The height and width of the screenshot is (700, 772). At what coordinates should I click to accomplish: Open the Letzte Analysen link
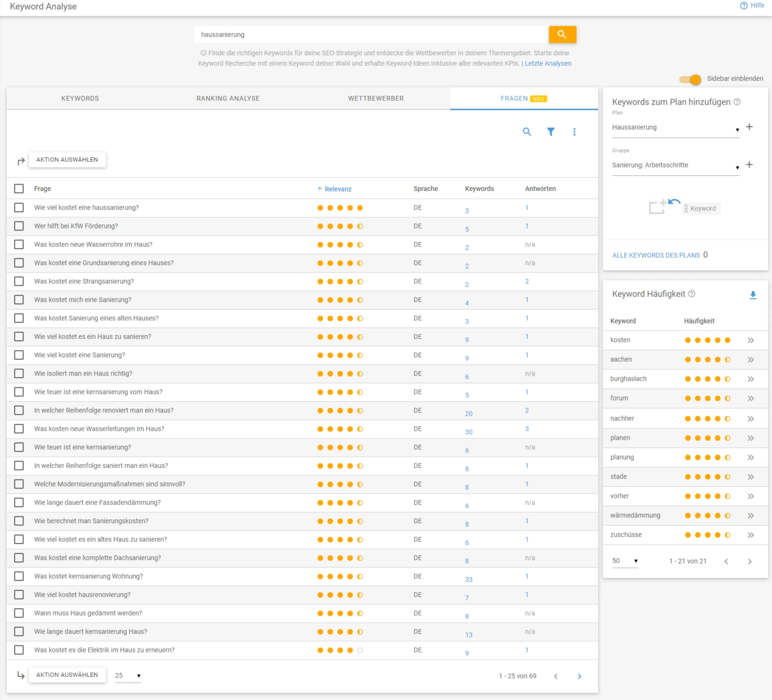548,64
